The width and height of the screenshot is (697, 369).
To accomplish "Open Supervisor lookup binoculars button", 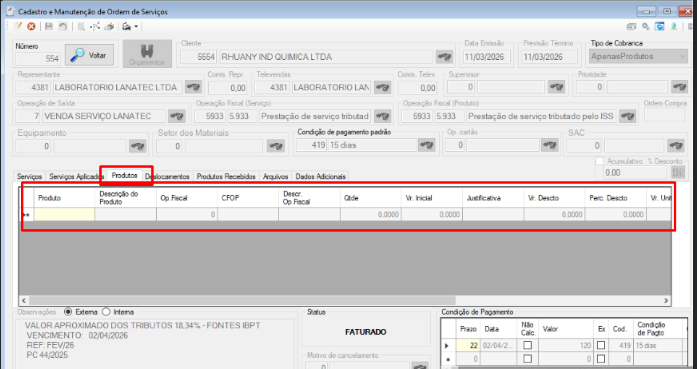I will point(557,87).
